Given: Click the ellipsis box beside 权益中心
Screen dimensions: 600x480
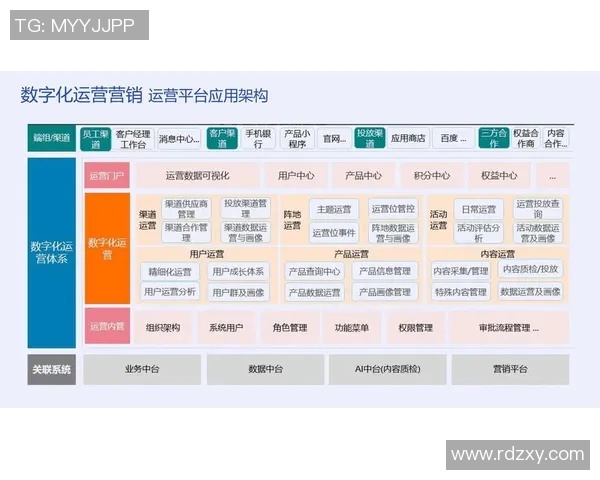Looking at the screenshot, I should [x=552, y=175].
